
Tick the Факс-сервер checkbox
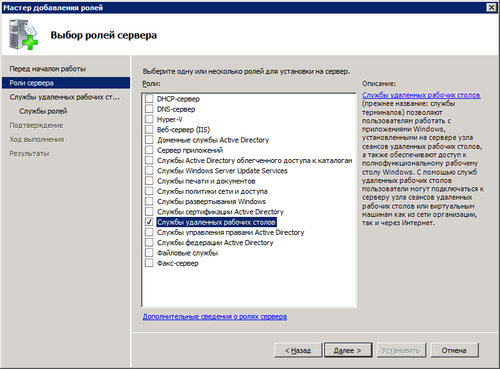[149, 263]
